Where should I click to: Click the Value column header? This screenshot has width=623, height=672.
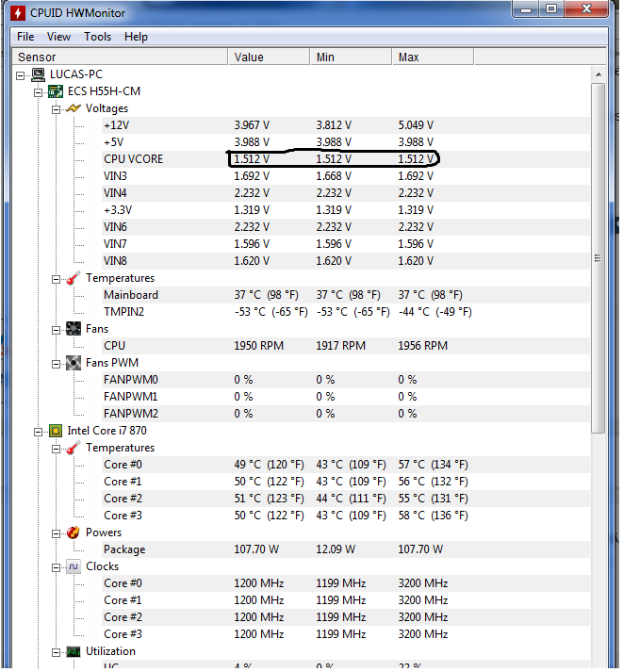pyautogui.click(x=269, y=57)
